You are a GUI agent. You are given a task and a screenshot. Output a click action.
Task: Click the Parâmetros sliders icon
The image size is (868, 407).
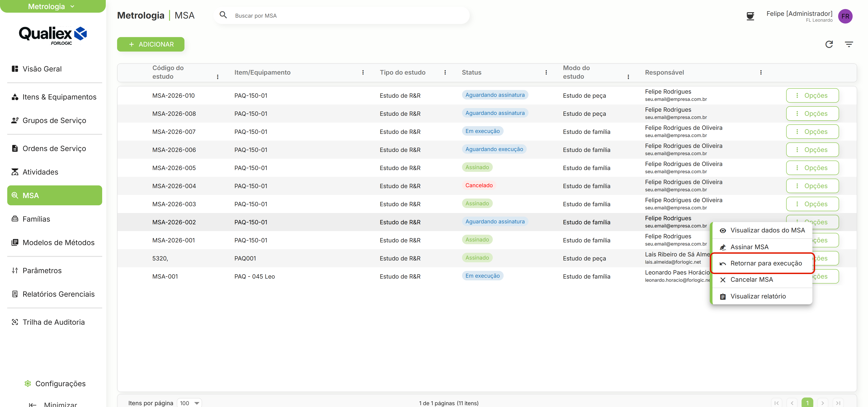(x=15, y=271)
